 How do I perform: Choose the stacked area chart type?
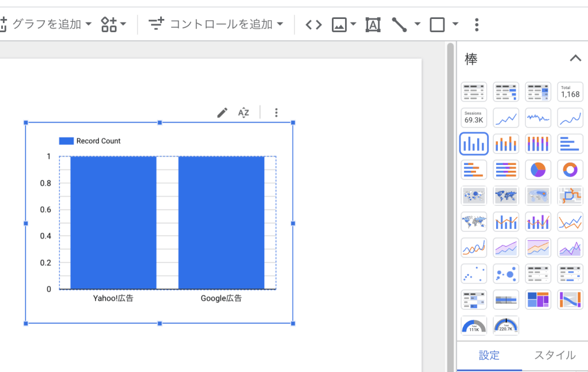click(506, 247)
